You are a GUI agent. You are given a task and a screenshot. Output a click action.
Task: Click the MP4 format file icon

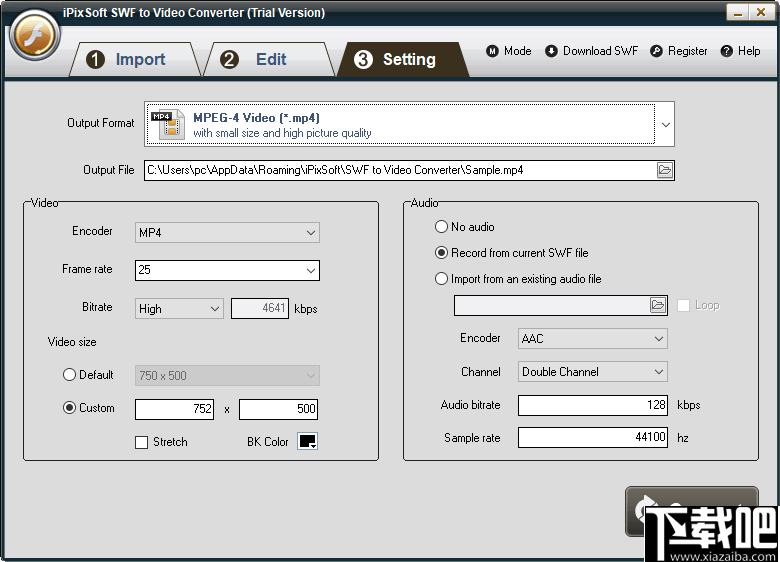(168, 124)
